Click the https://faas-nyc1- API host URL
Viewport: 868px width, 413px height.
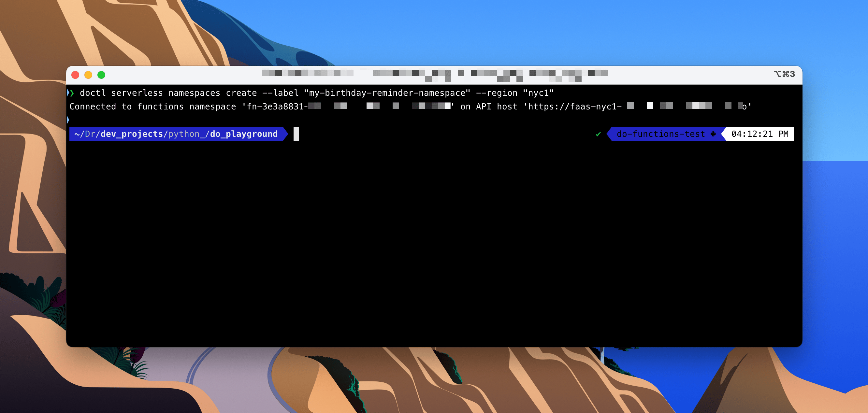point(574,107)
